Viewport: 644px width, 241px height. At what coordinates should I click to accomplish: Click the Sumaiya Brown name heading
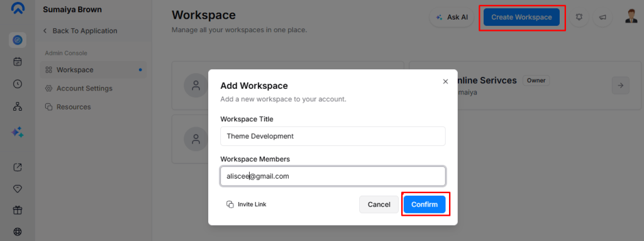[72, 9]
